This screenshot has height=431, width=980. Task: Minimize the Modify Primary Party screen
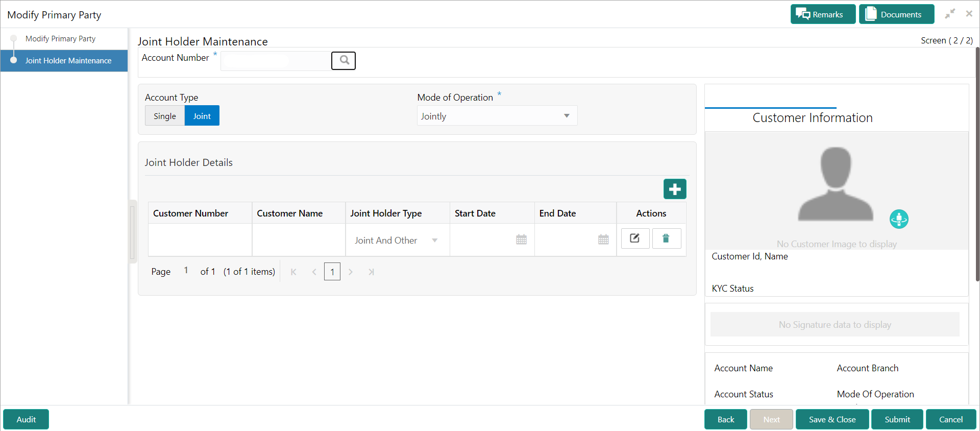tap(950, 14)
